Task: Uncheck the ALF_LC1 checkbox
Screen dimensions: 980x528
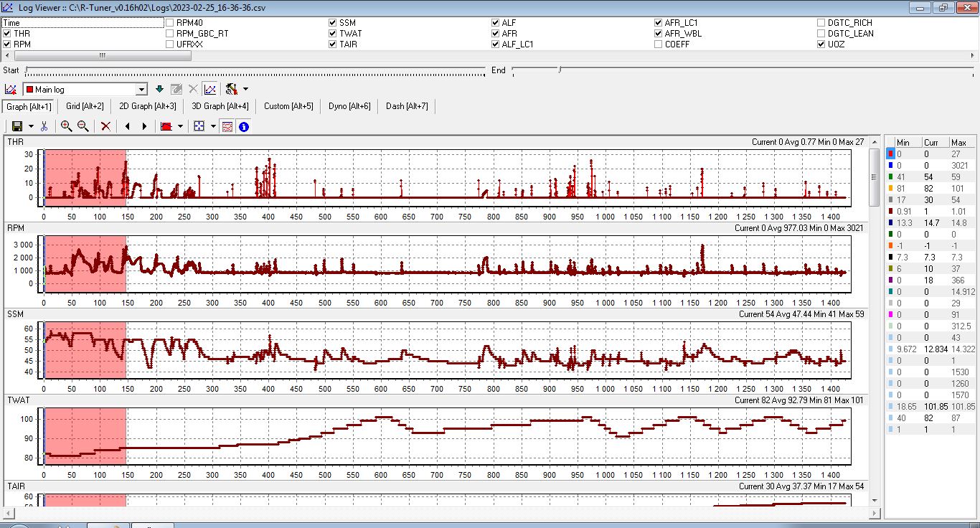Action: (x=496, y=44)
